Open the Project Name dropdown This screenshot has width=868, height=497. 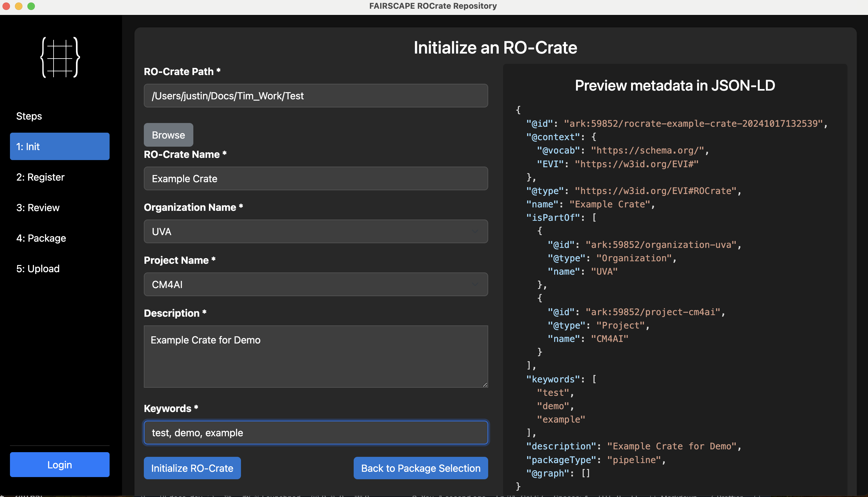point(316,284)
